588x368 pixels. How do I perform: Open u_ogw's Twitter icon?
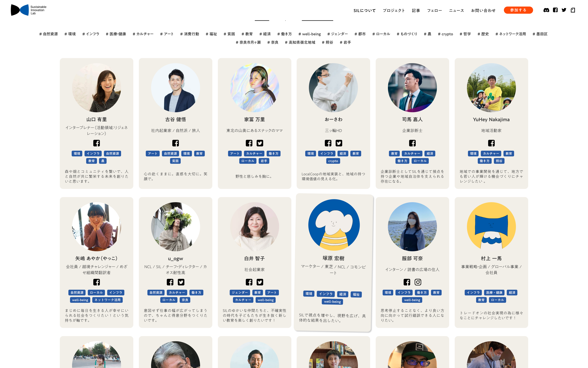click(x=181, y=282)
